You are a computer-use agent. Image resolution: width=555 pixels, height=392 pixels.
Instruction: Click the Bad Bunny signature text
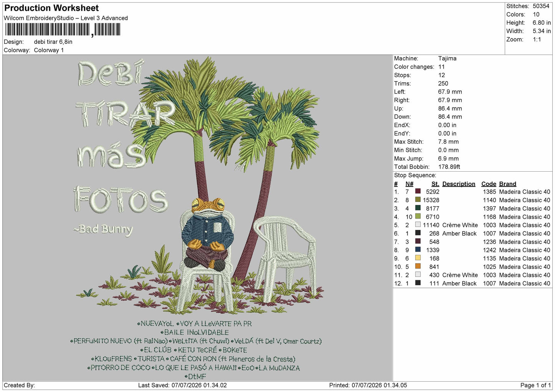pos(103,229)
